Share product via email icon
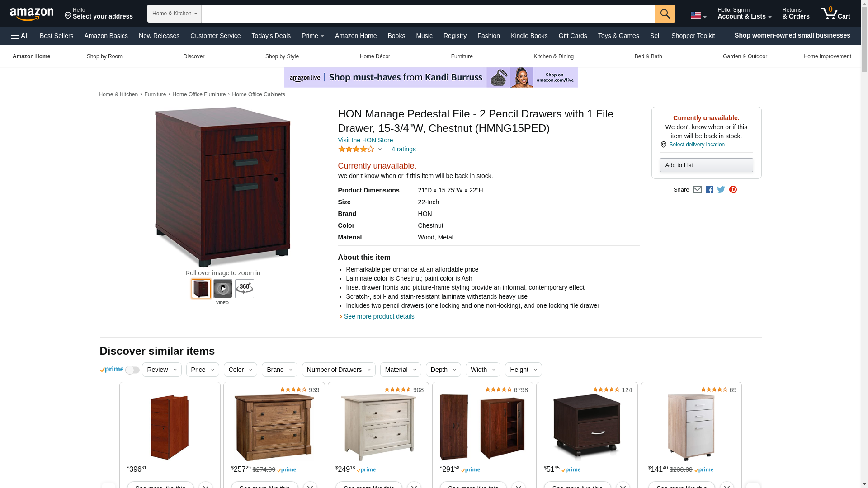 coord(697,190)
